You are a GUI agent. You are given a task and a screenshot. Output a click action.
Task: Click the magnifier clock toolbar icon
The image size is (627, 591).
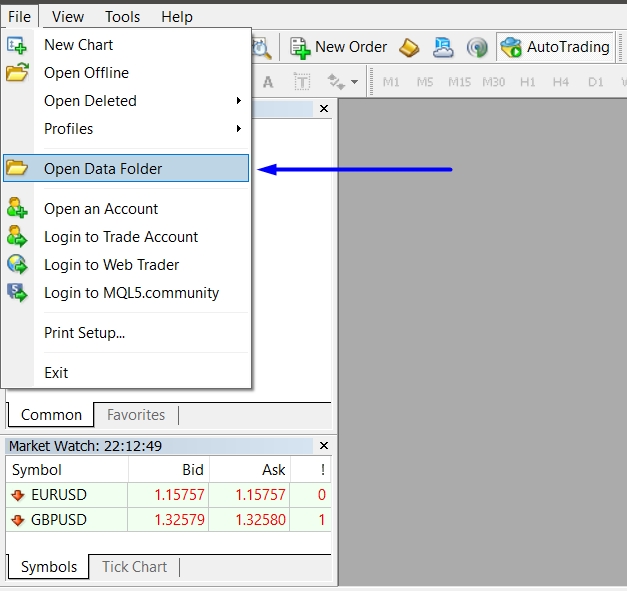262,48
